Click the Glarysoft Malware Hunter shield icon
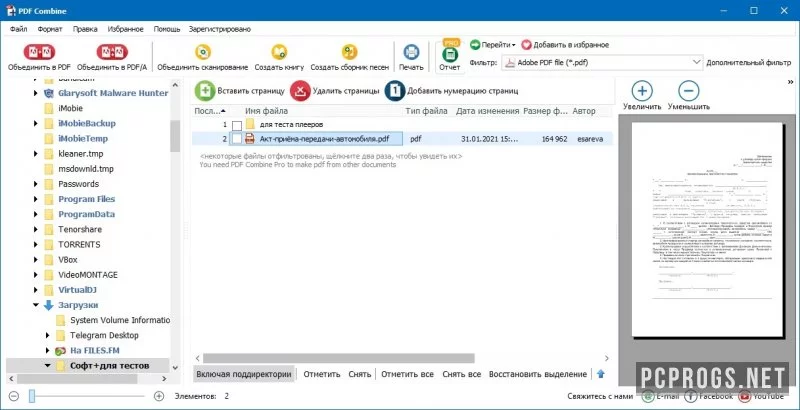 (49, 93)
